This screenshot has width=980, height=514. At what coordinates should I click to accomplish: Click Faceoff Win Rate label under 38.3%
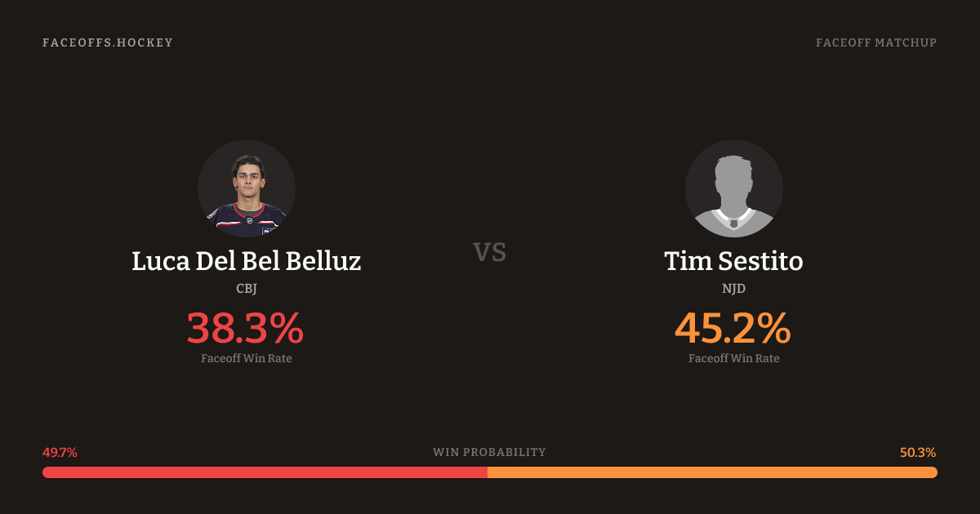tap(246, 358)
